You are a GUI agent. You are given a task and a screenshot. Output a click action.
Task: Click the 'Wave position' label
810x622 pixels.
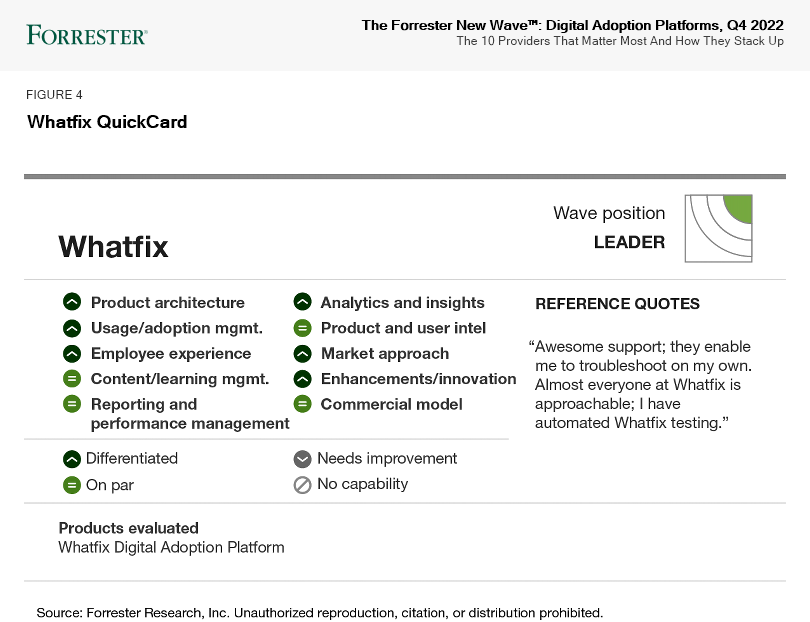[609, 213]
